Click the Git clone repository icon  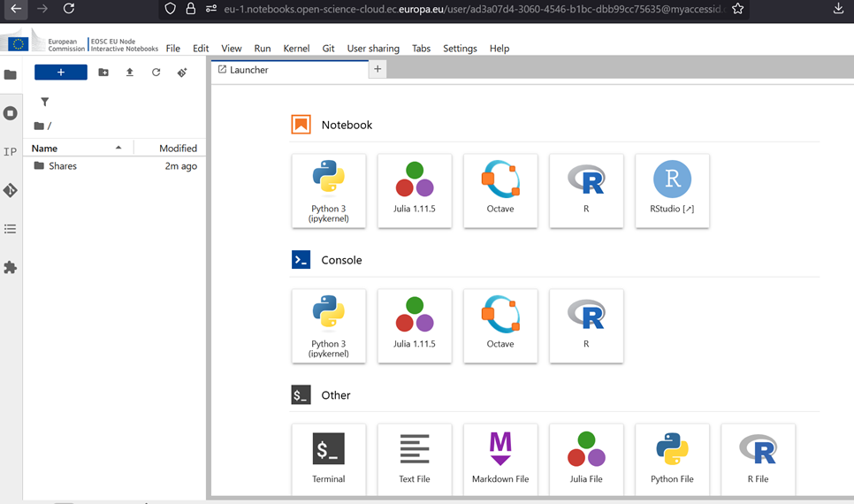[182, 73]
